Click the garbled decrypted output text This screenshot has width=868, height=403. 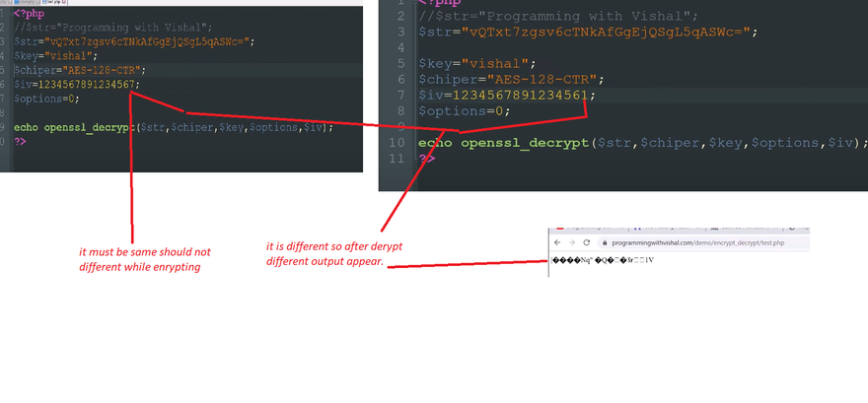click(603, 260)
